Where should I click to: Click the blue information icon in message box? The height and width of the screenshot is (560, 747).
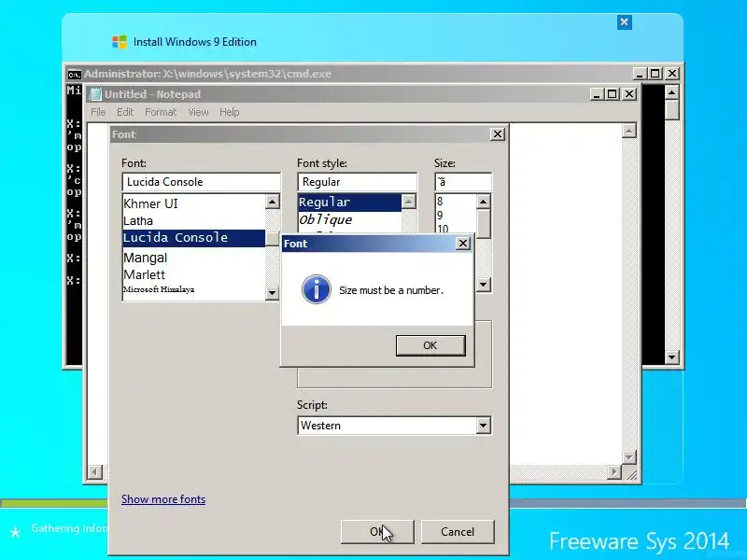316,289
